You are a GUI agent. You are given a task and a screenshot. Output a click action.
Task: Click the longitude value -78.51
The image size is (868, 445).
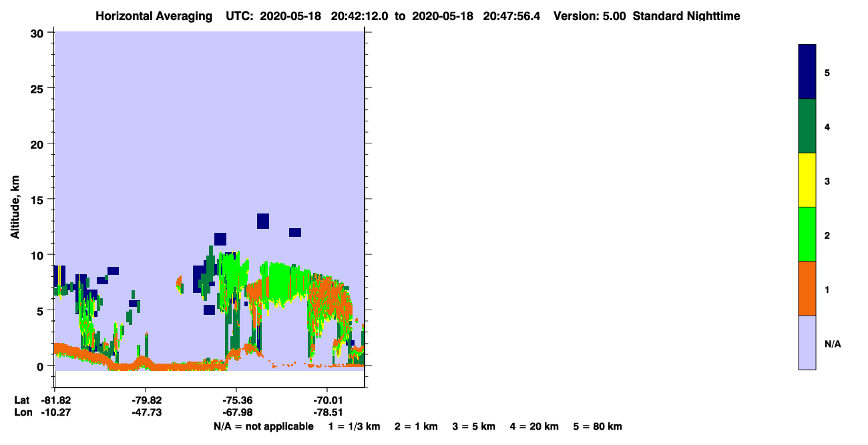click(x=327, y=412)
